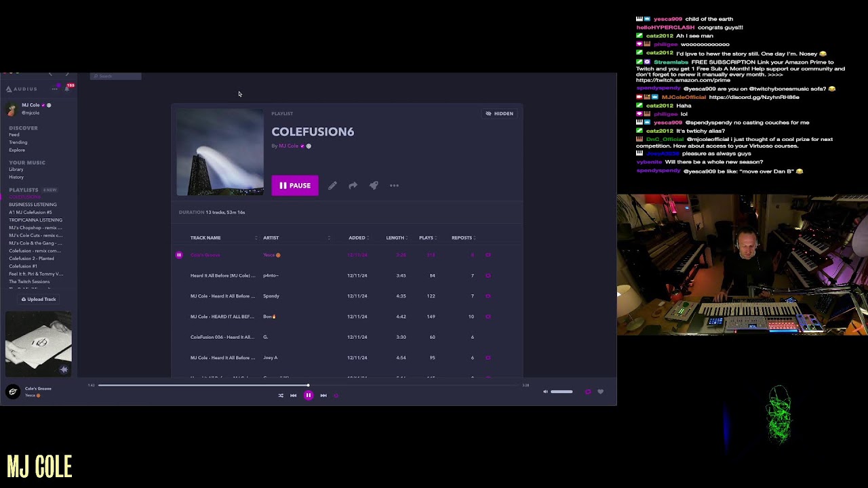This screenshot has height=488, width=868.
Task: Skip to the previous track
Action: [x=294, y=395]
